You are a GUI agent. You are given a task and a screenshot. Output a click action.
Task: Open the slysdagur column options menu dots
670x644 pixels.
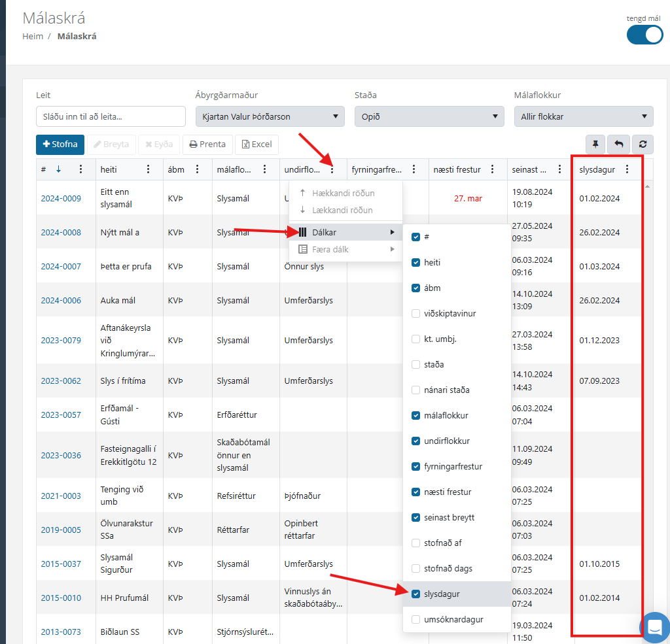pos(627,169)
